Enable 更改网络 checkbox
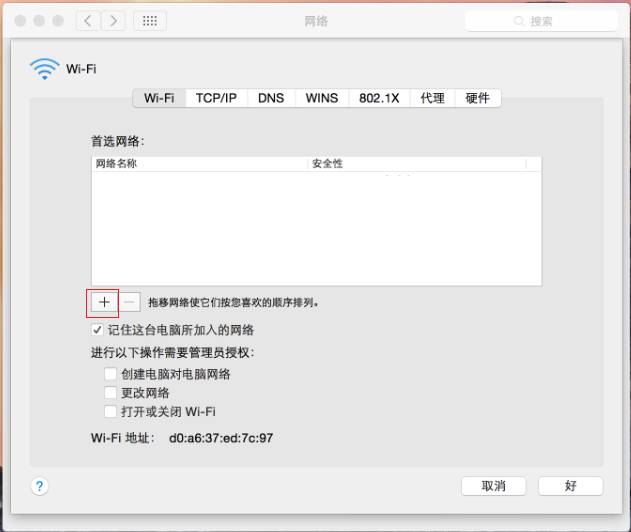The height and width of the screenshot is (532, 631). [x=110, y=392]
